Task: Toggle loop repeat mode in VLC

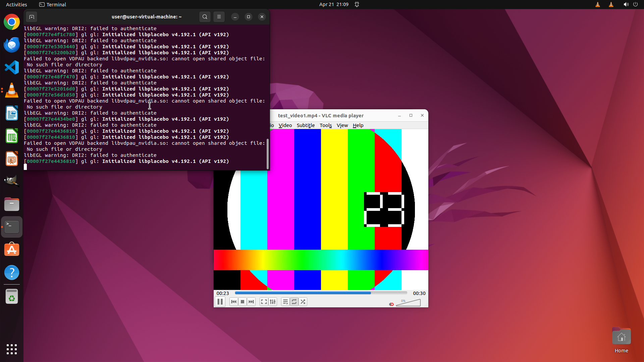Action: click(x=294, y=302)
